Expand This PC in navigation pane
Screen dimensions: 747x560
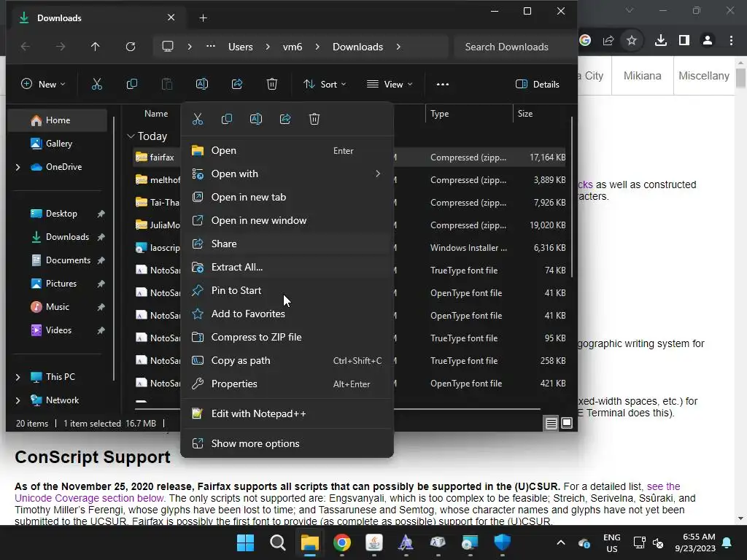coord(18,377)
